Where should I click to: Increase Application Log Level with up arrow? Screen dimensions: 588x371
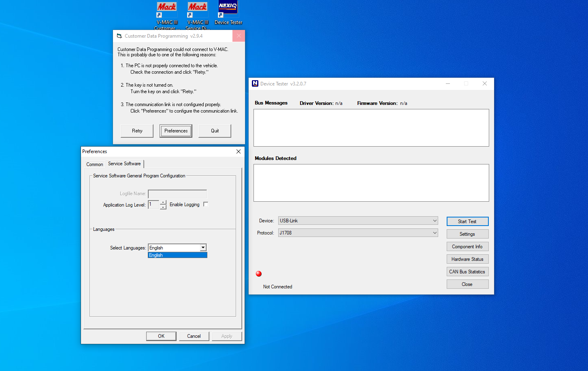pyautogui.click(x=163, y=203)
